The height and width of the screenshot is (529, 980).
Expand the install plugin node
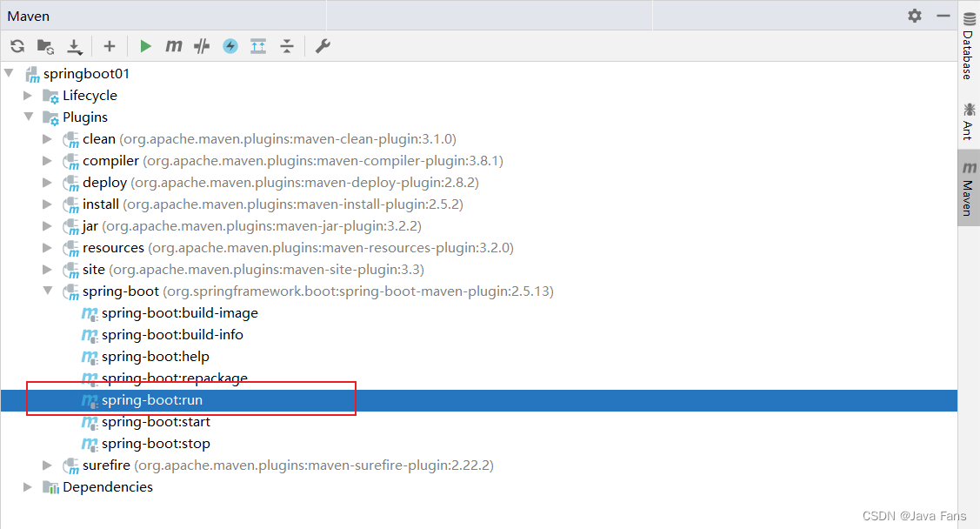(x=47, y=204)
